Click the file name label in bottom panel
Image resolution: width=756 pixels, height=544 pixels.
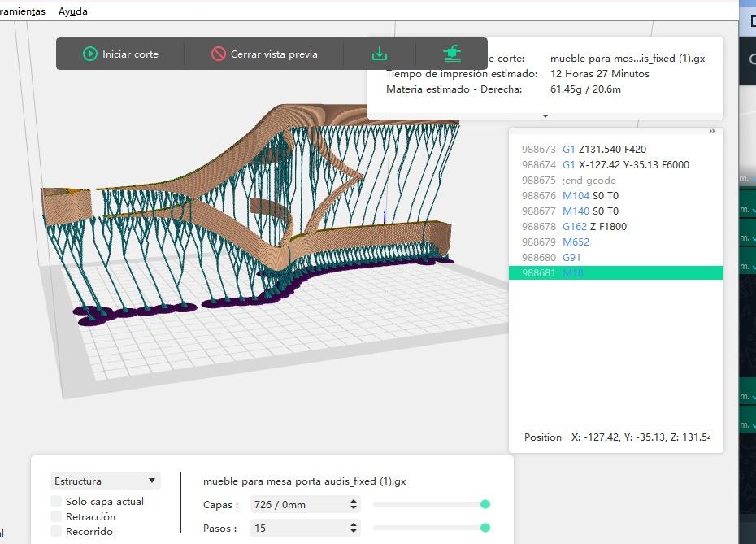pos(304,481)
